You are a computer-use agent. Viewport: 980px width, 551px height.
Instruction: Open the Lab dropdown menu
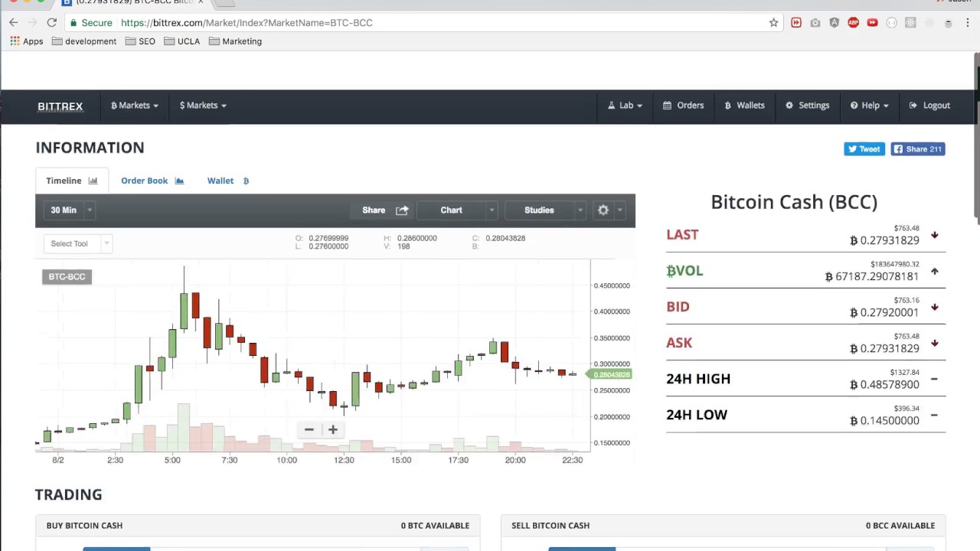[x=625, y=106]
